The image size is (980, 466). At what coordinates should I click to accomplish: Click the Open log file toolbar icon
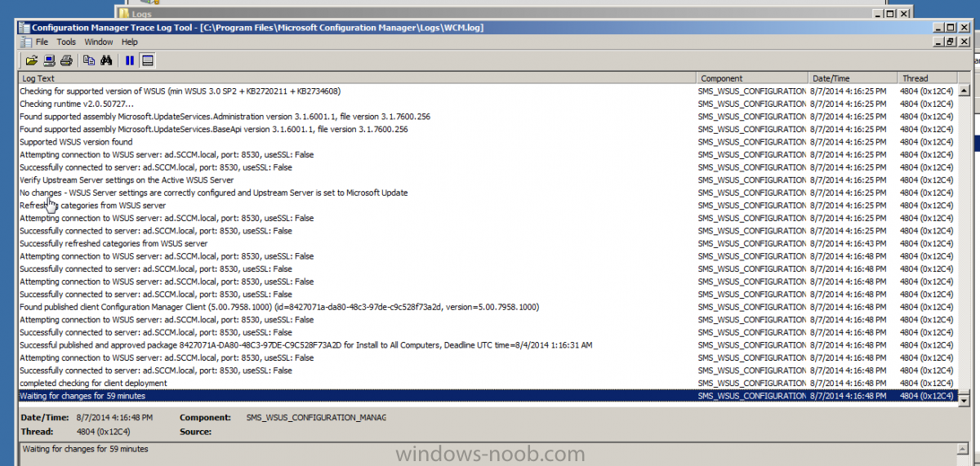click(x=32, y=60)
